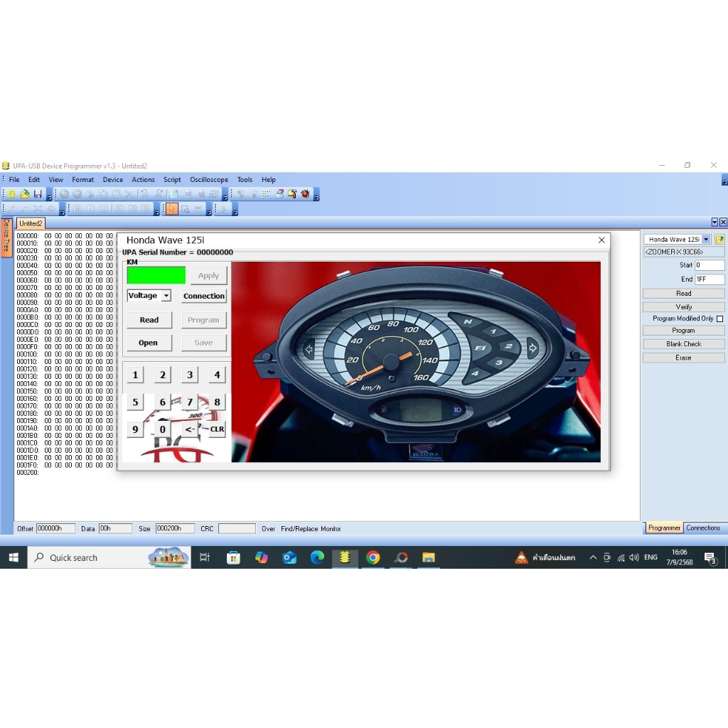This screenshot has width=728, height=728.
Task: Expand the Voltage dropdown
Action: [x=166, y=295]
